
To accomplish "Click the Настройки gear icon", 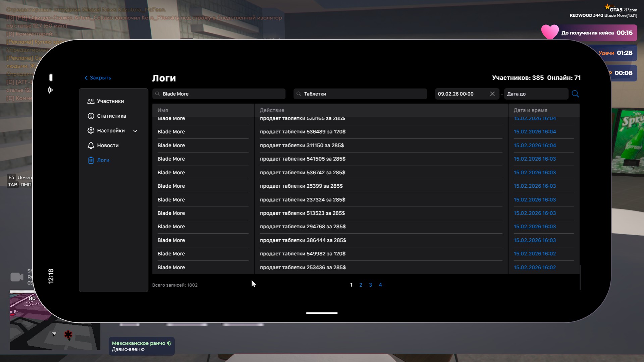I will pos(91,131).
